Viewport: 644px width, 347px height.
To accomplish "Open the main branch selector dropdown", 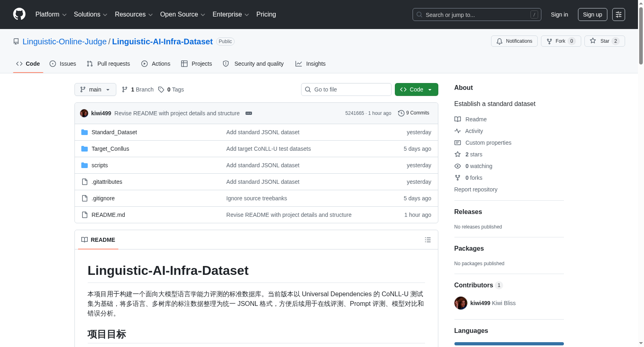I will pyautogui.click(x=95, y=89).
